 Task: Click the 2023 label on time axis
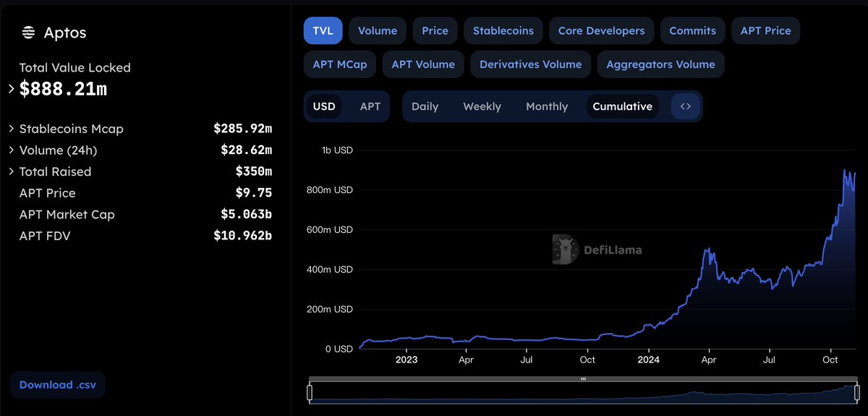[407, 360]
